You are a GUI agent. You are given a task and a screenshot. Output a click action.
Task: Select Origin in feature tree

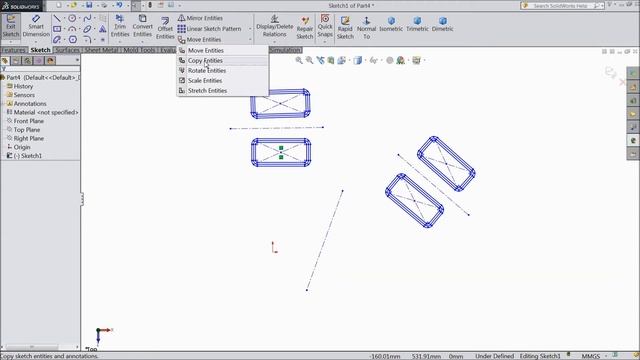[22, 147]
